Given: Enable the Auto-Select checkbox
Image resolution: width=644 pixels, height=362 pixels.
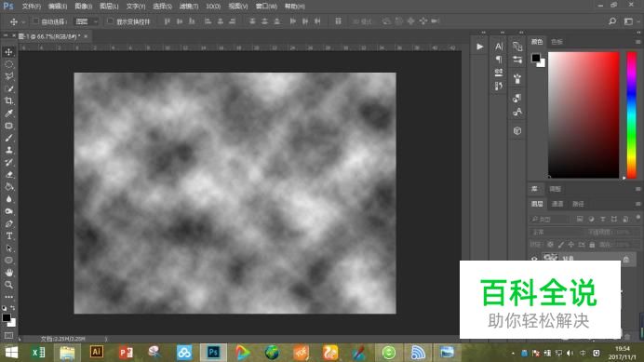Looking at the screenshot, I should pos(35,21).
